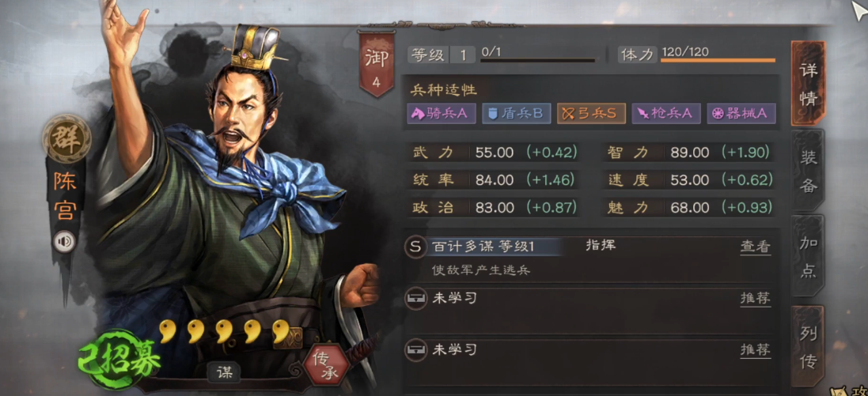Open the 列传 biography tab
The width and height of the screenshot is (868, 396).
[808, 347]
